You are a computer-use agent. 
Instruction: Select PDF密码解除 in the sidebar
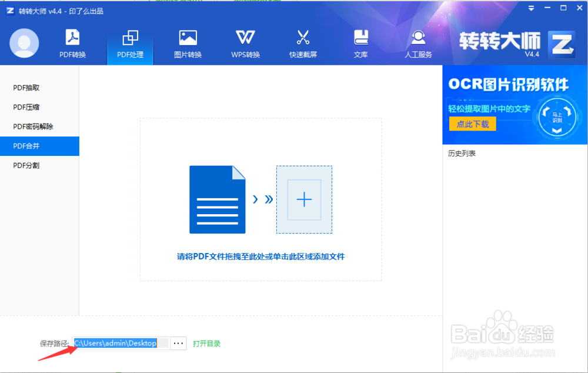click(x=39, y=127)
